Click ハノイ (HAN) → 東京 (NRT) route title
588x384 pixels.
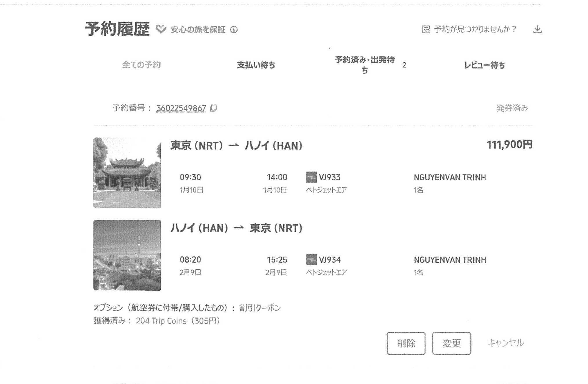236,228
